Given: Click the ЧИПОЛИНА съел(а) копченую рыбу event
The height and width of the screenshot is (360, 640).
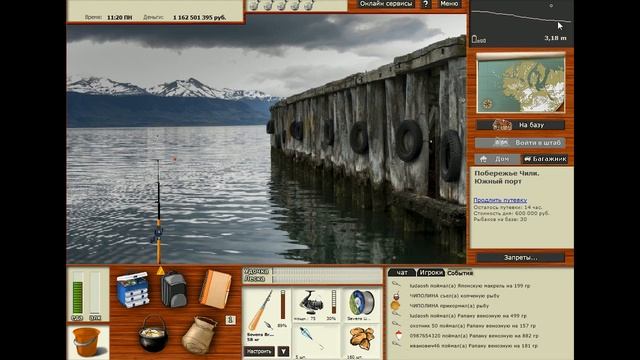Looking at the screenshot, I should tap(454, 296).
